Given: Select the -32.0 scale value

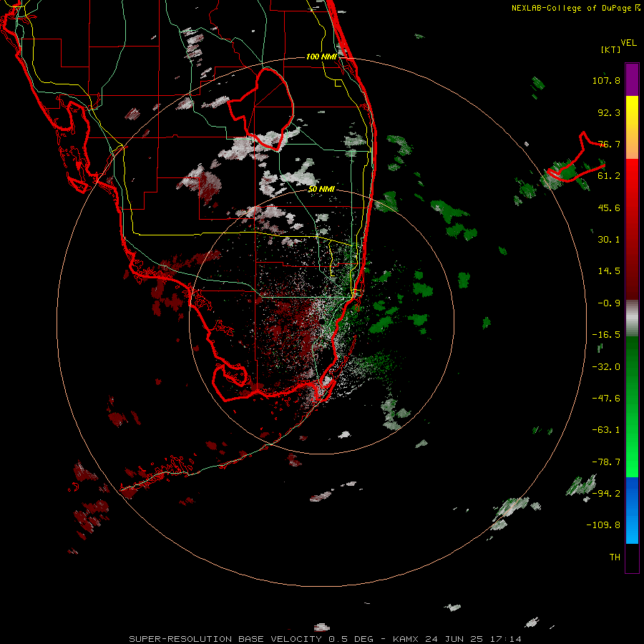Looking at the screenshot, I should [606, 367].
